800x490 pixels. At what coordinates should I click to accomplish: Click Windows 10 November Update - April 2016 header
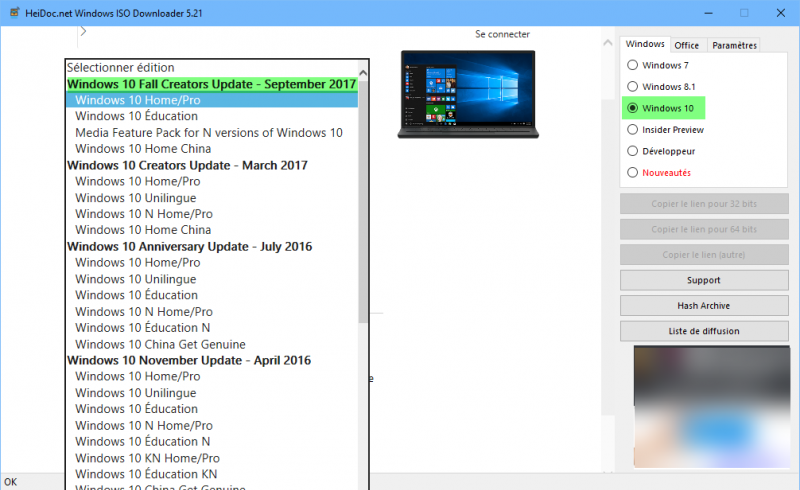pos(212,360)
